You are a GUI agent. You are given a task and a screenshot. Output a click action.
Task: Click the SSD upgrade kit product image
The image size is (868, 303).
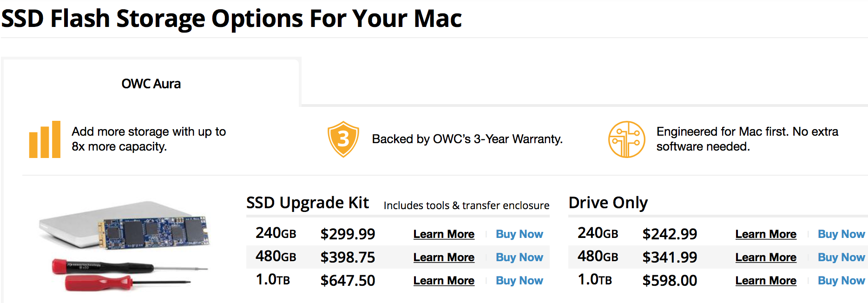125,245
